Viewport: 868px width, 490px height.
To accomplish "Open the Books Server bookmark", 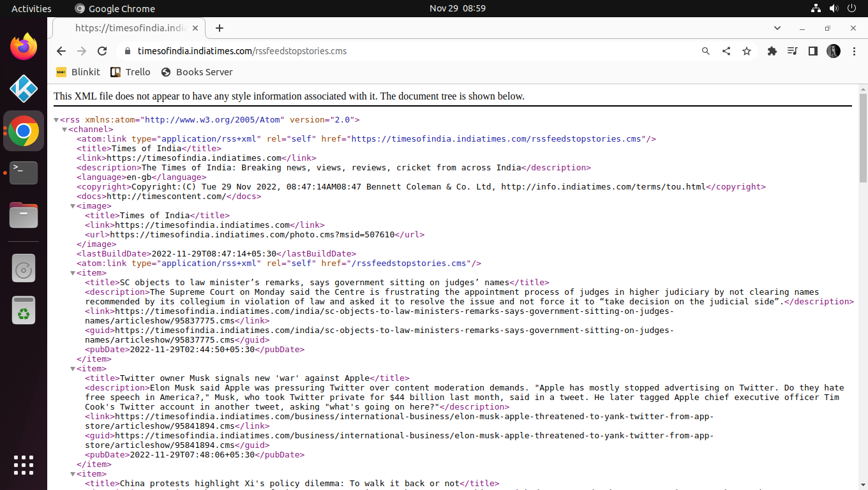I will [197, 71].
